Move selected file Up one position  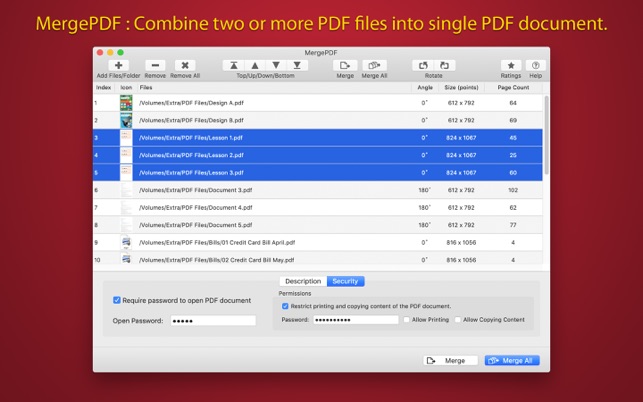[255, 65]
